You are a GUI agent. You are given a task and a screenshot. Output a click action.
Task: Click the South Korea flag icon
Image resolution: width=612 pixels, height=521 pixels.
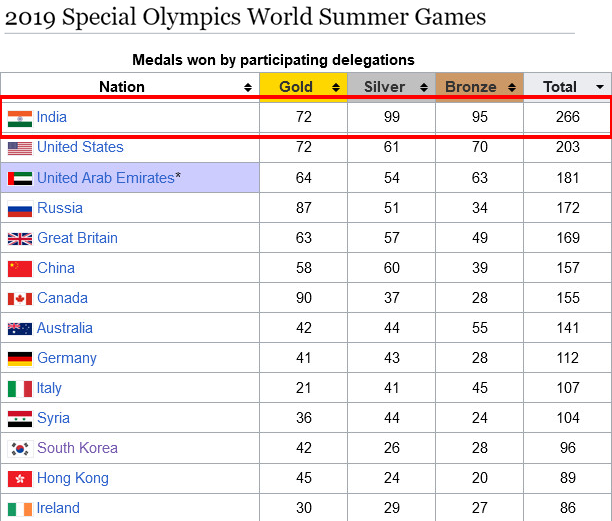pos(20,449)
